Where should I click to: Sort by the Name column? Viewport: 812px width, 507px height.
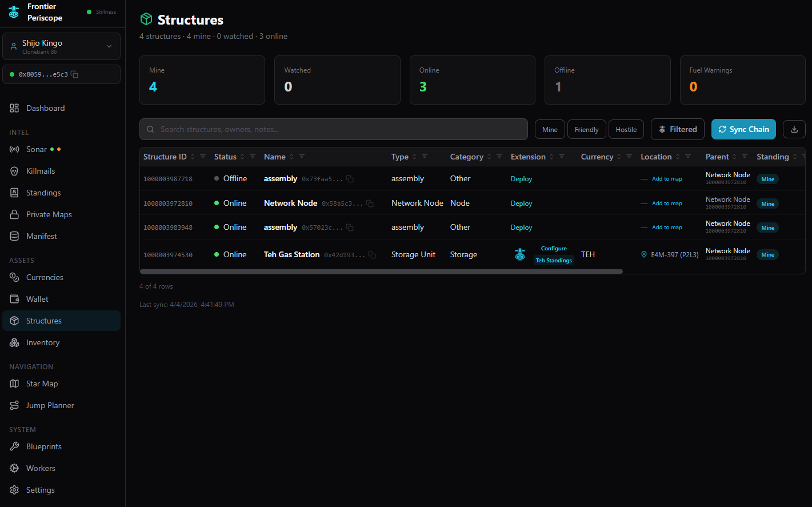pyautogui.click(x=291, y=157)
